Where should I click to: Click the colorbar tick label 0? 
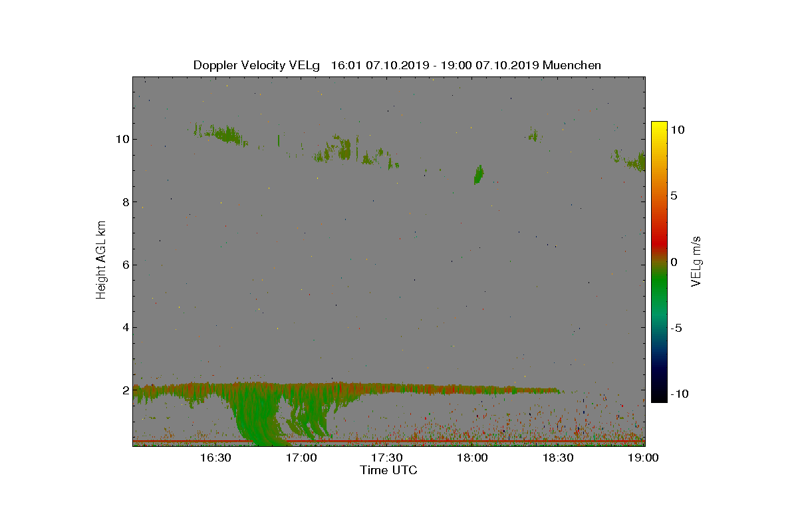point(674,262)
